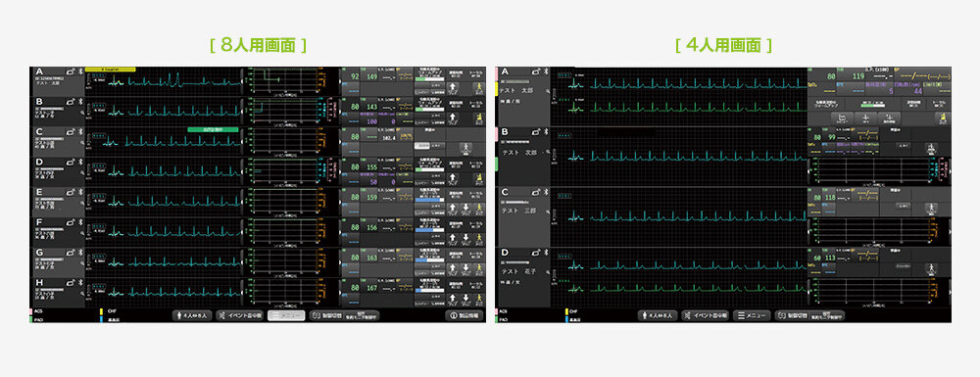Click patient A green progress bar, 8-patient screen
Viewport: 980px width, 377px height.
coord(430,79)
